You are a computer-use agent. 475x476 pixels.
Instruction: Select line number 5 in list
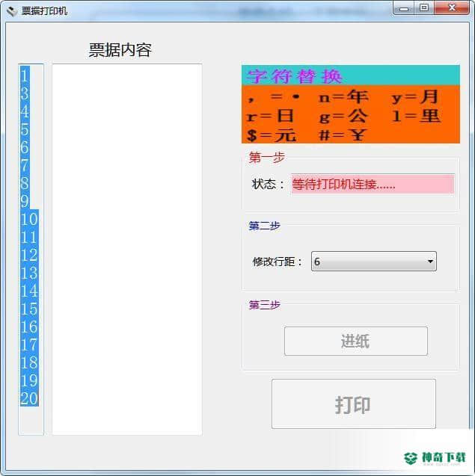(x=25, y=129)
